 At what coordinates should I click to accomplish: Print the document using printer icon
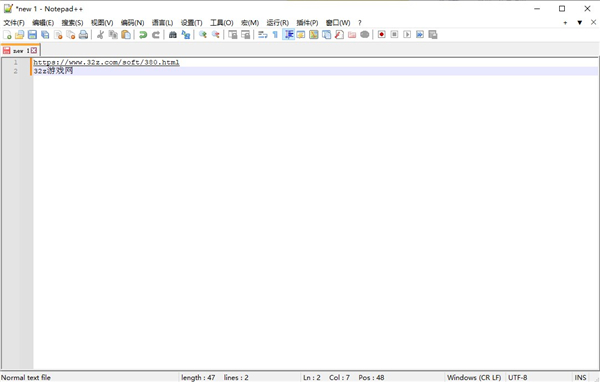click(x=83, y=35)
